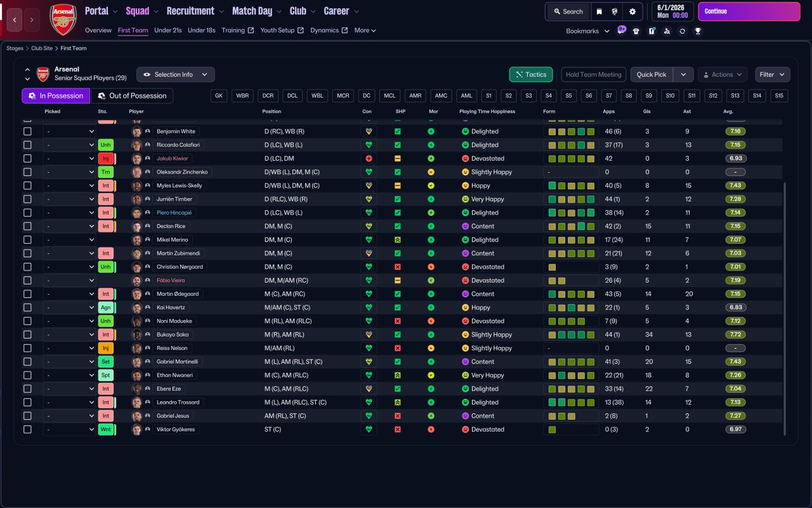This screenshot has width=812, height=508.
Task: Click the Inj status badge for Jakub Kiwior
Action: 106,159
